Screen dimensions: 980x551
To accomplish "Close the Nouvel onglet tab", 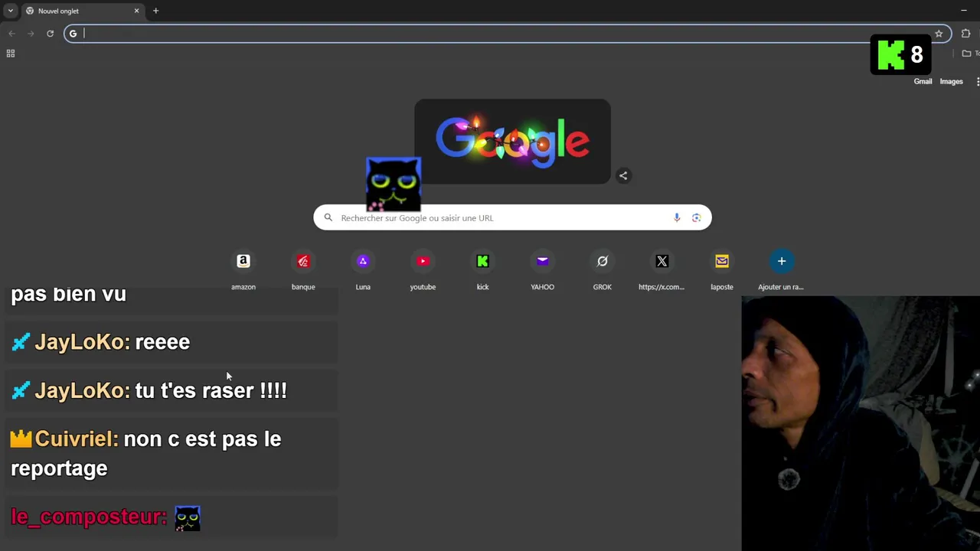I will pyautogui.click(x=136, y=11).
